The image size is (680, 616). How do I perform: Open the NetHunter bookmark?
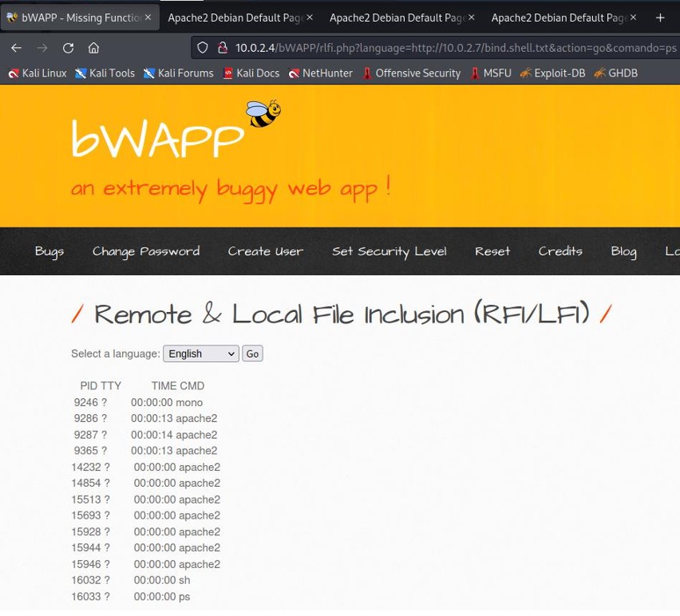pos(321,73)
